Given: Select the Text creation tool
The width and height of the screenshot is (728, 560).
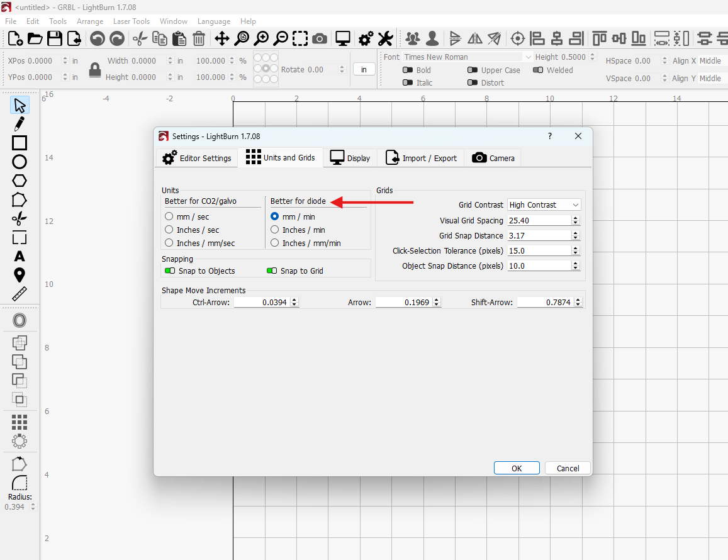Looking at the screenshot, I should [20, 256].
